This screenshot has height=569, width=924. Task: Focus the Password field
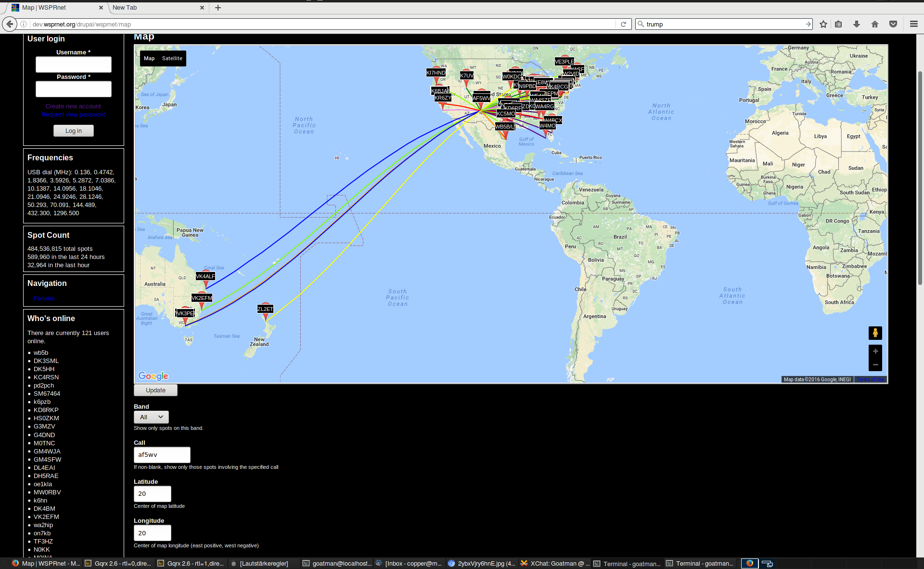tap(74, 89)
